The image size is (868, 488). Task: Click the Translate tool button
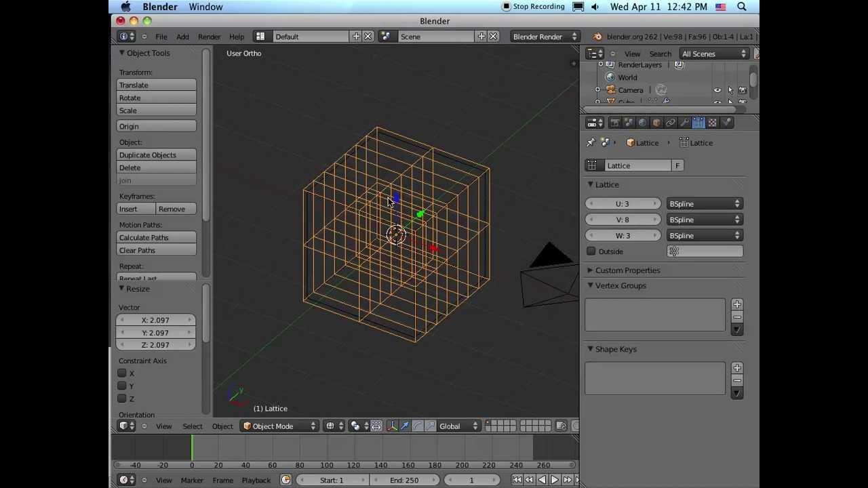(157, 85)
